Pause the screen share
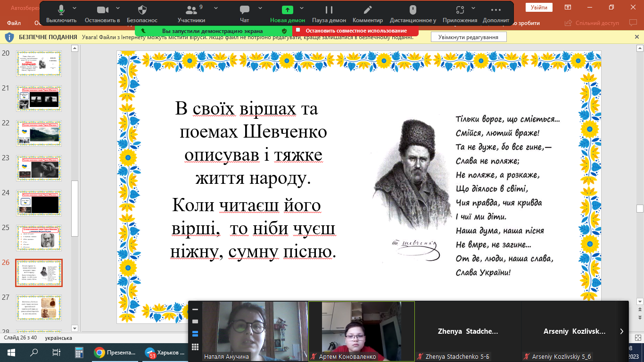This screenshot has height=362, width=644. (329, 13)
